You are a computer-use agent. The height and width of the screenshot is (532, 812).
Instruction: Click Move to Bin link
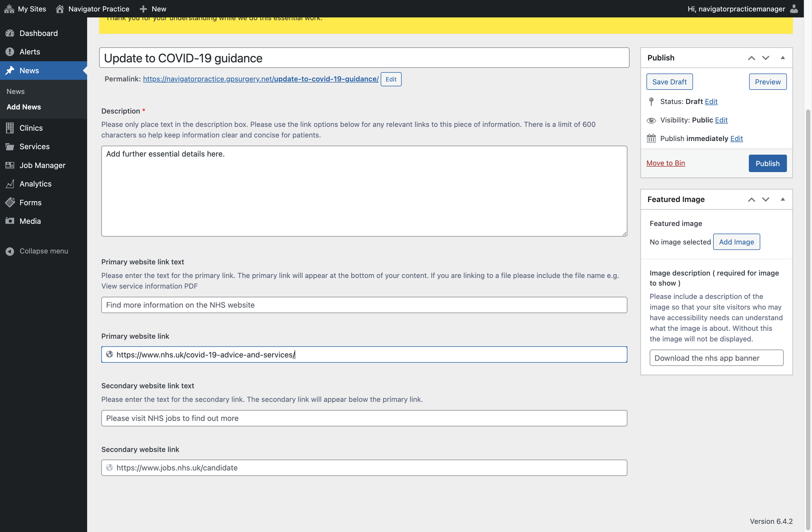point(666,163)
